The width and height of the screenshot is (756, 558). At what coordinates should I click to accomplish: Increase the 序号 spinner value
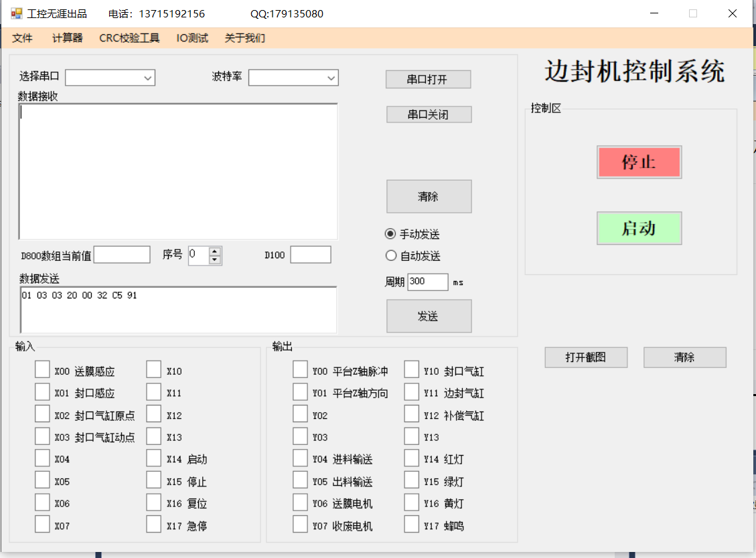(x=214, y=252)
